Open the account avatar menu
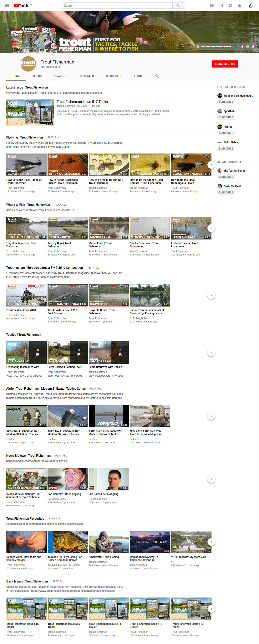This screenshot has width=259, height=644. (251, 6)
